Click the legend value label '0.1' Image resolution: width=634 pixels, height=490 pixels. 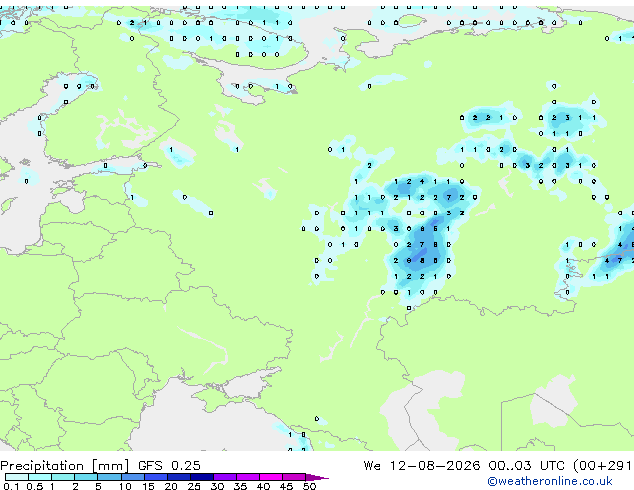tap(11, 486)
